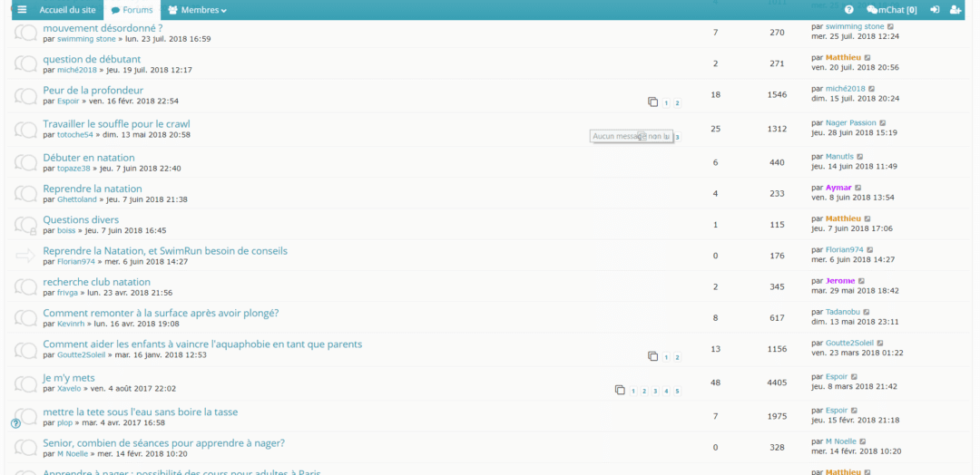Screen dimensions: 980x475
Task: Open author profile Xavelo
Action: click(x=69, y=389)
